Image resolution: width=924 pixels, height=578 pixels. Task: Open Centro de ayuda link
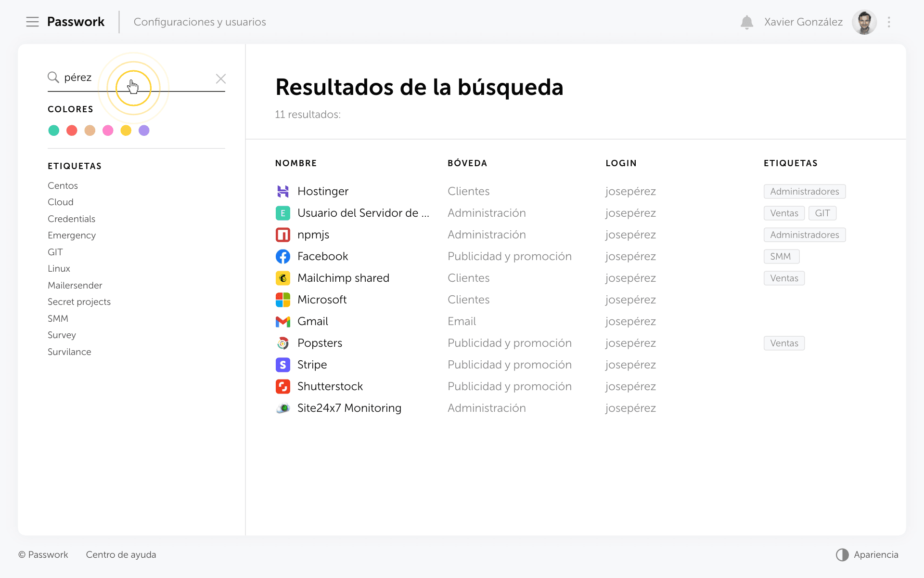click(121, 554)
